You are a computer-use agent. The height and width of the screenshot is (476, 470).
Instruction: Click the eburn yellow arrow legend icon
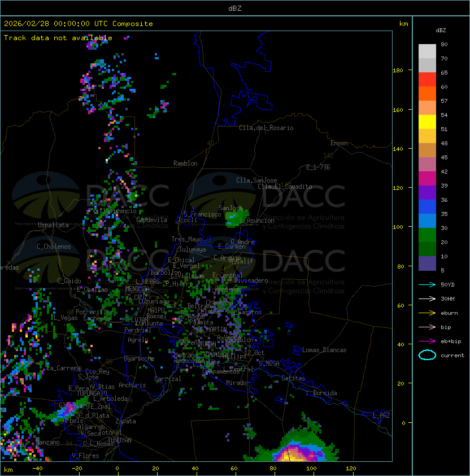pyautogui.click(x=427, y=313)
